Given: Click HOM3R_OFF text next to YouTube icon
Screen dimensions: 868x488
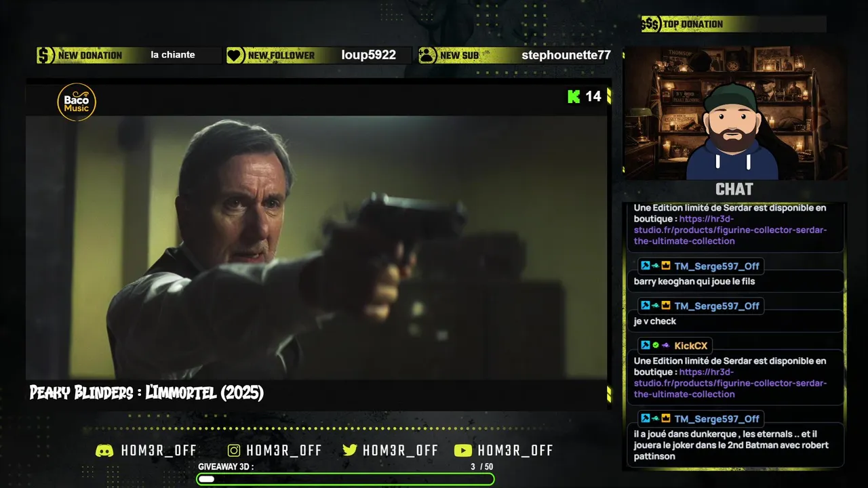Looking at the screenshot, I should [515, 451].
